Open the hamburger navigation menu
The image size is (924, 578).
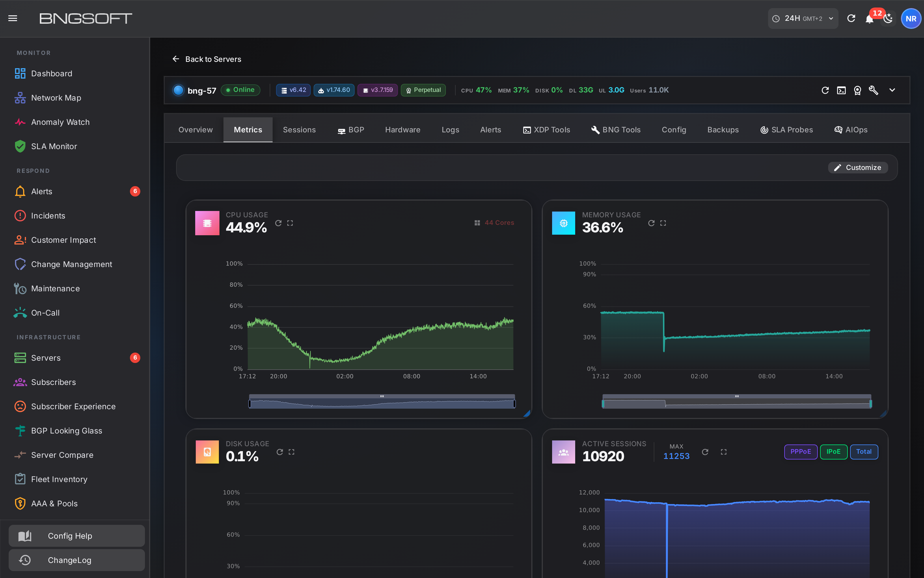click(x=13, y=18)
